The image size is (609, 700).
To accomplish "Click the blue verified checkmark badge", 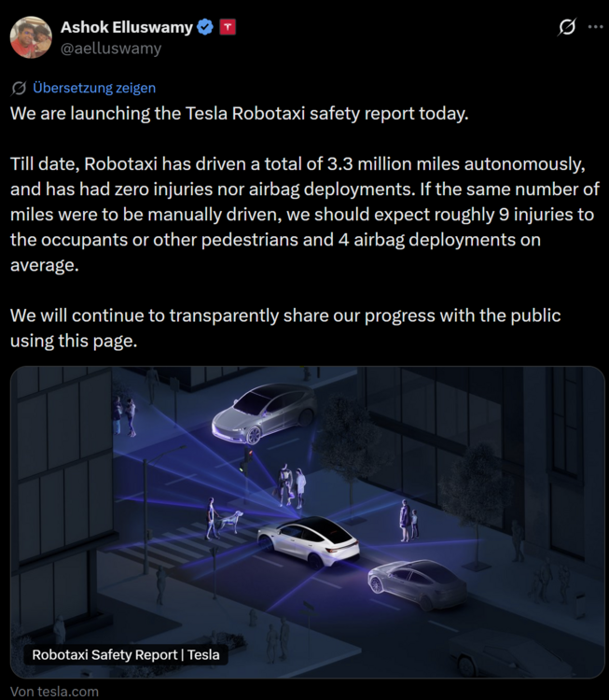I will coord(205,27).
